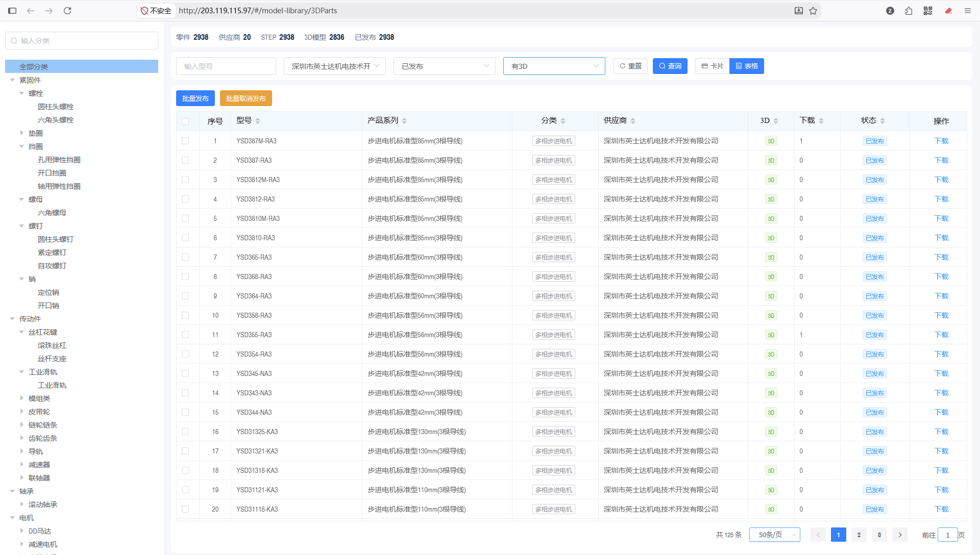Check the row for YSD3812-RA3
This screenshot has height=555, width=980.
point(185,199)
